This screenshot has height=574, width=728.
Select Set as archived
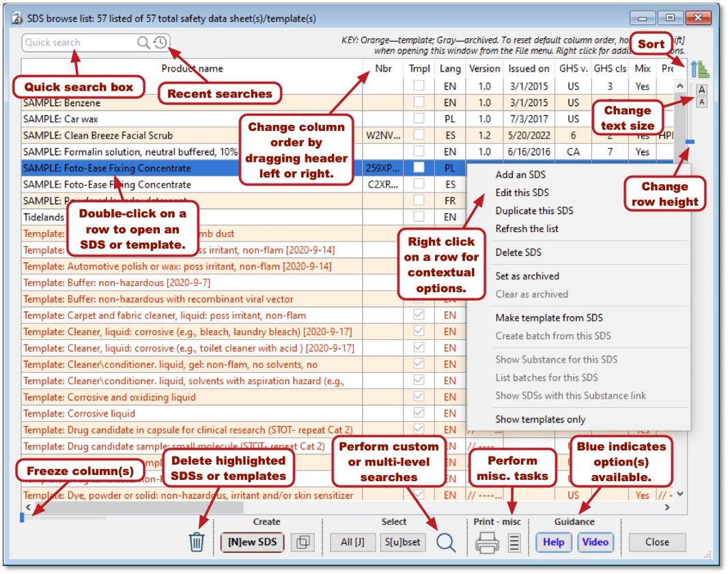coord(527,276)
